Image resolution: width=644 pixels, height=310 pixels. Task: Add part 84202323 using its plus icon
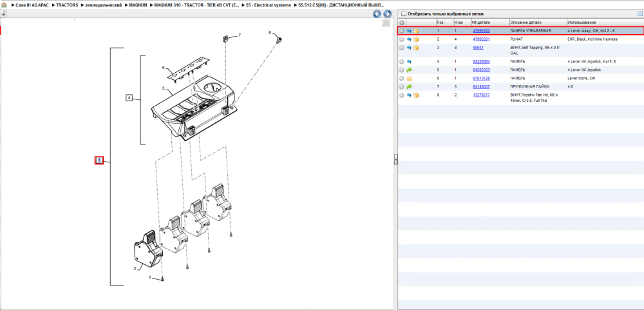tap(402, 70)
